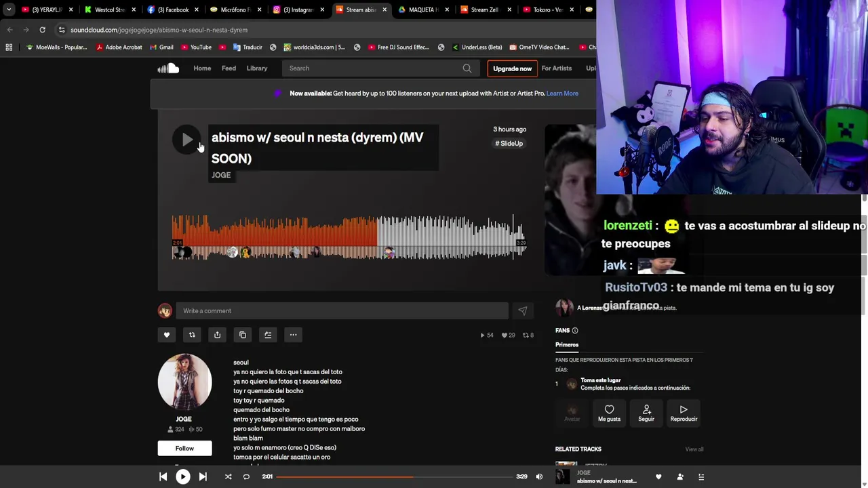Click the Reproducir button

coord(684,413)
